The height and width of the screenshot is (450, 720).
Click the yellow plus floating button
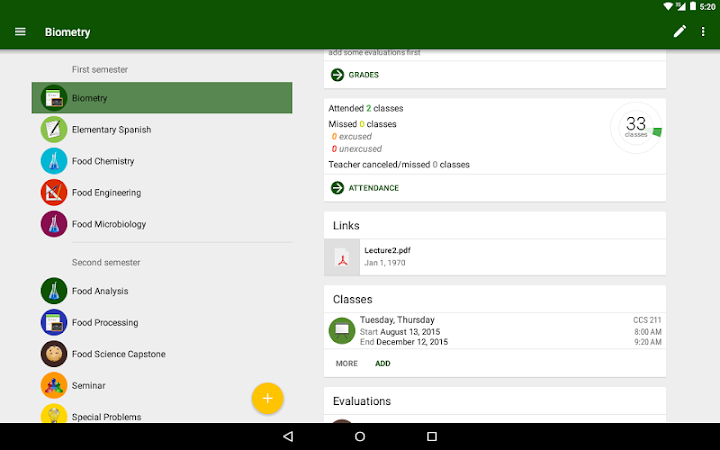[x=267, y=398]
